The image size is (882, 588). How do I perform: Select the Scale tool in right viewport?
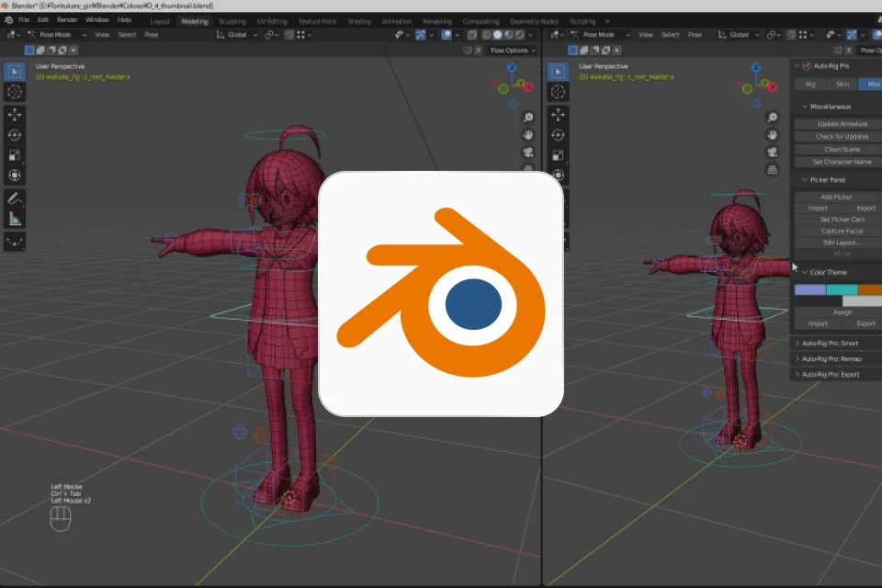point(558,155)
